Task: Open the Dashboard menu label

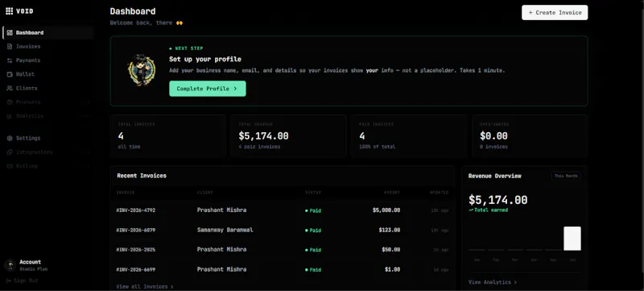Action: click(30, 33)
